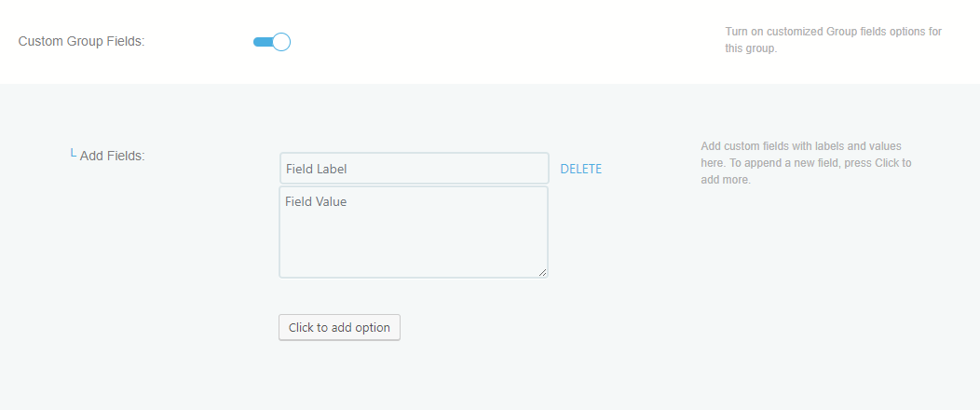Toggle the Custom Group Fields switch

272,42
